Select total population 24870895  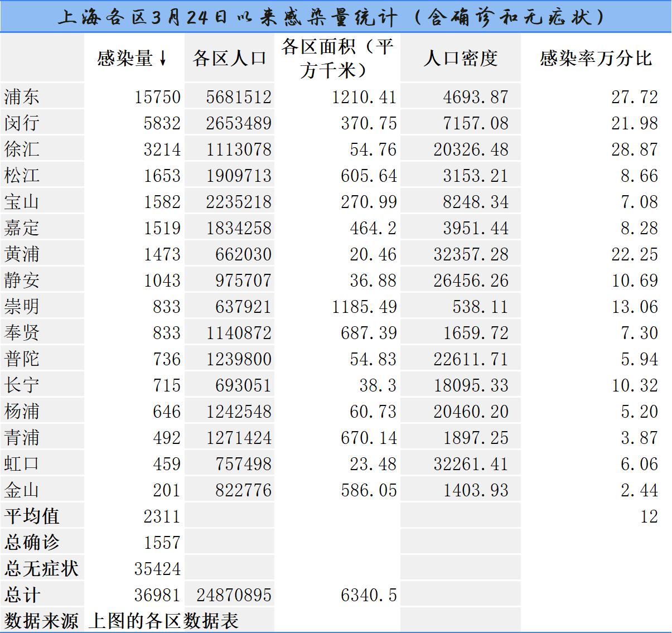point(234,595)
